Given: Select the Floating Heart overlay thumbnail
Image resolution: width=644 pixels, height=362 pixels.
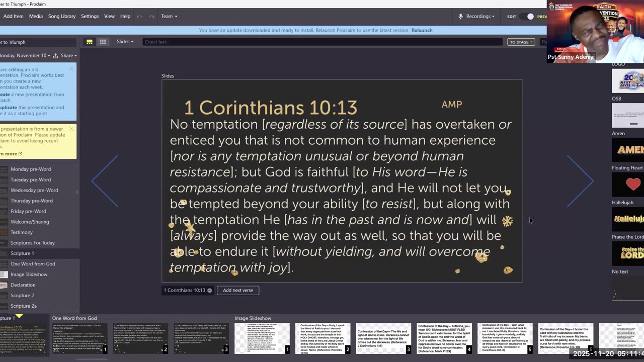Looking at the screenshot, I should click(628, 184).
